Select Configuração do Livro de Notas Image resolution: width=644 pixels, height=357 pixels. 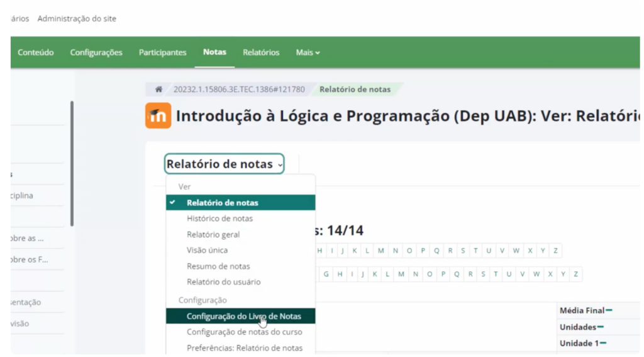tap(243, 316)
